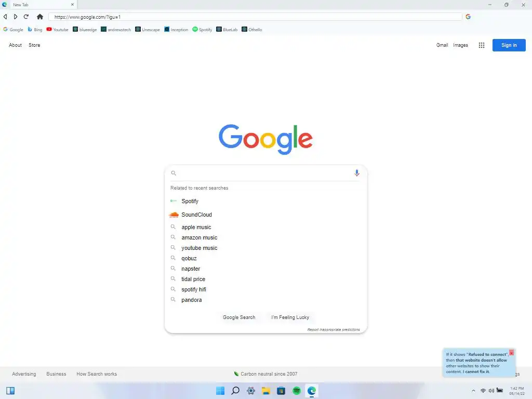
Task: Open Carbon neutral since 2007 link
Action: pos(265,374)
